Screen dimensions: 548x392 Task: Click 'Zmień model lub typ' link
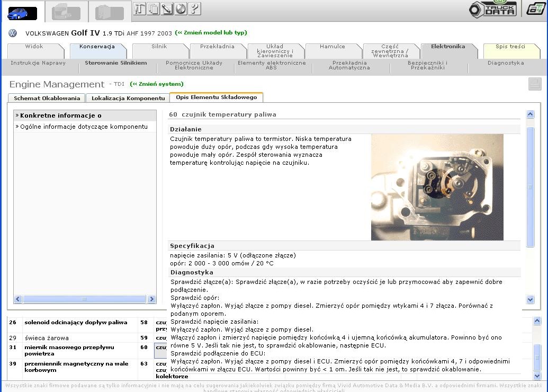click(x=211, y=32)
